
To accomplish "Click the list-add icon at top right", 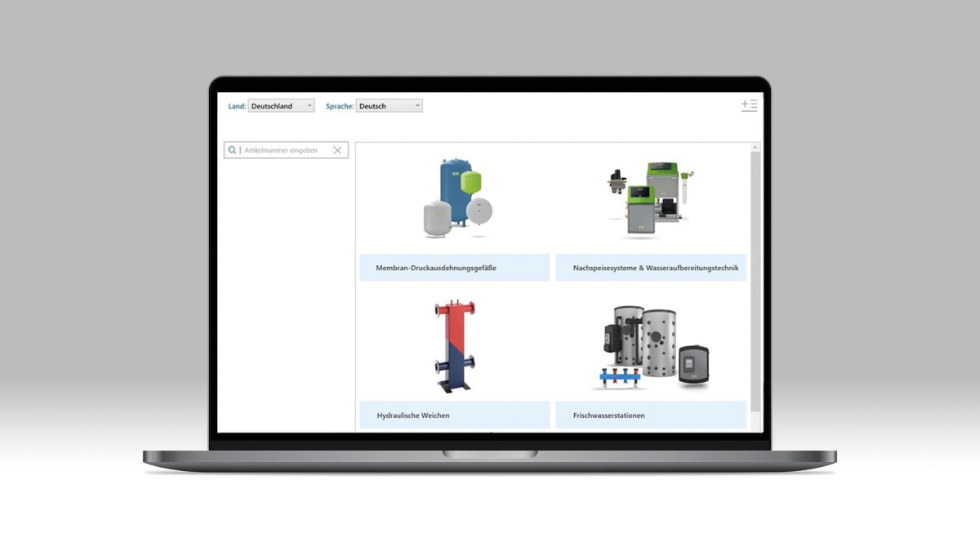I will pos(749,105).
